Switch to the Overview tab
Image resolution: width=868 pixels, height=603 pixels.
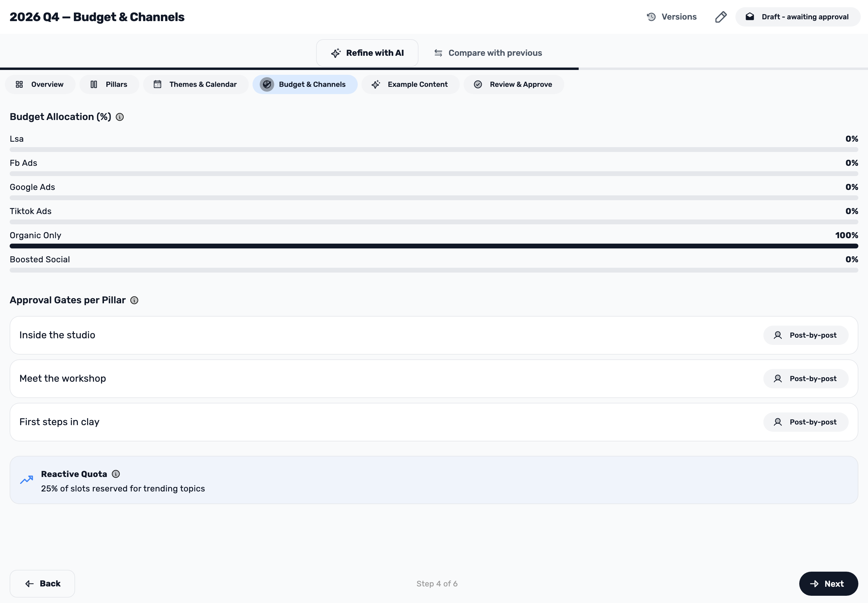(x=40, y=84)
